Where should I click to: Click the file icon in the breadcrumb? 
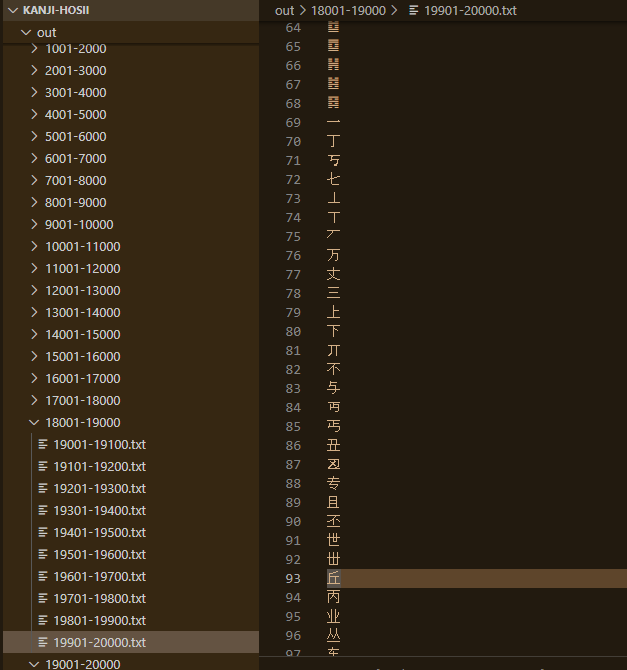[x=413, y=10]
